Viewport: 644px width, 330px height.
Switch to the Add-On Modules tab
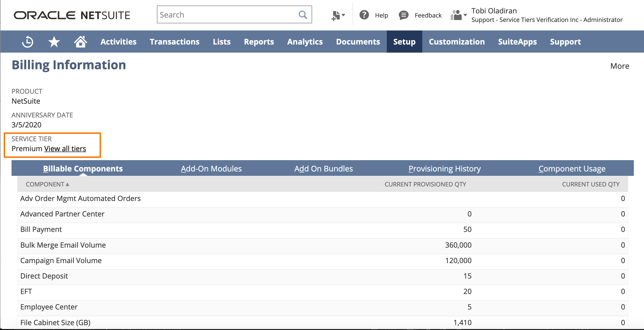tap(211, 168)
